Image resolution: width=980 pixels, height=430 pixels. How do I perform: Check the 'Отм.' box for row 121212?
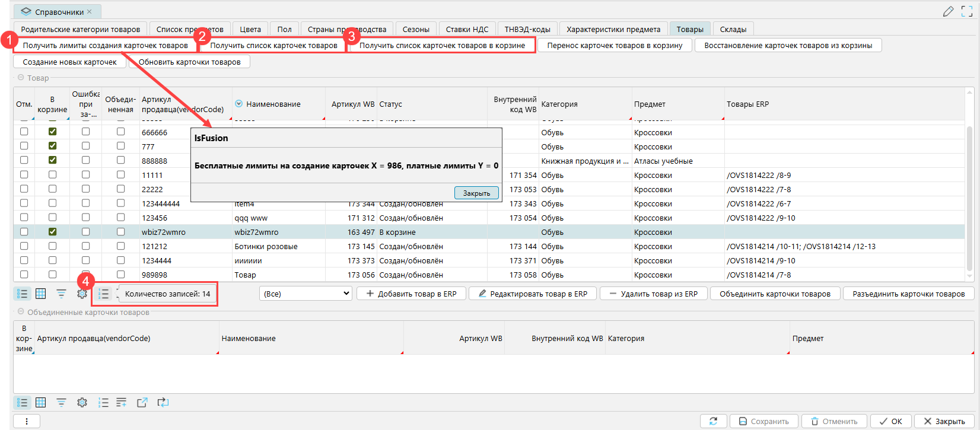point(24,246)
